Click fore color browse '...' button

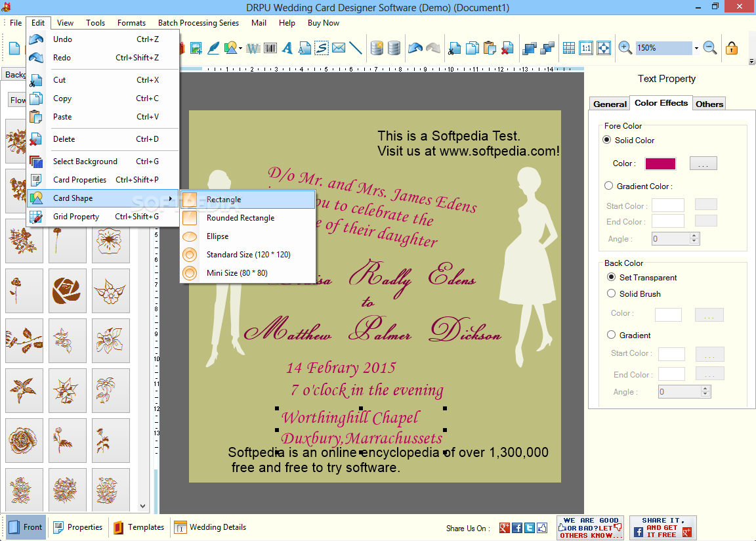coord(703,163)
